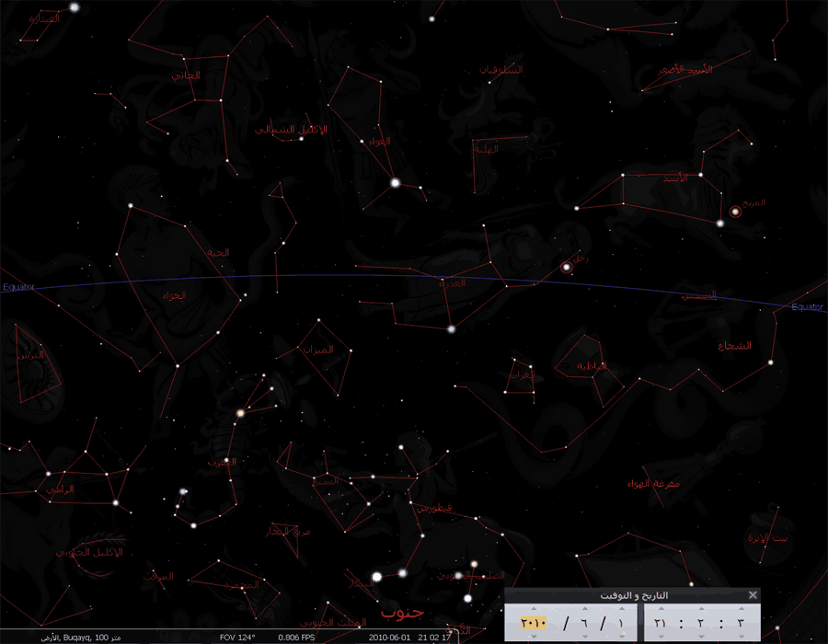The width and height of the screenshot is (828, 644).
Task: Click the Corona Australis label الإكليل الجنوبي
Action: 89,552
